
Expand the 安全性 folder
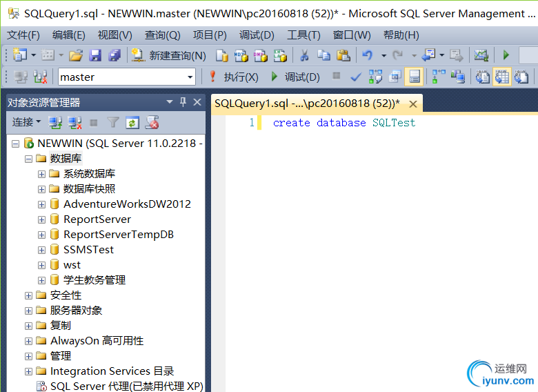[x=28, y=295]
